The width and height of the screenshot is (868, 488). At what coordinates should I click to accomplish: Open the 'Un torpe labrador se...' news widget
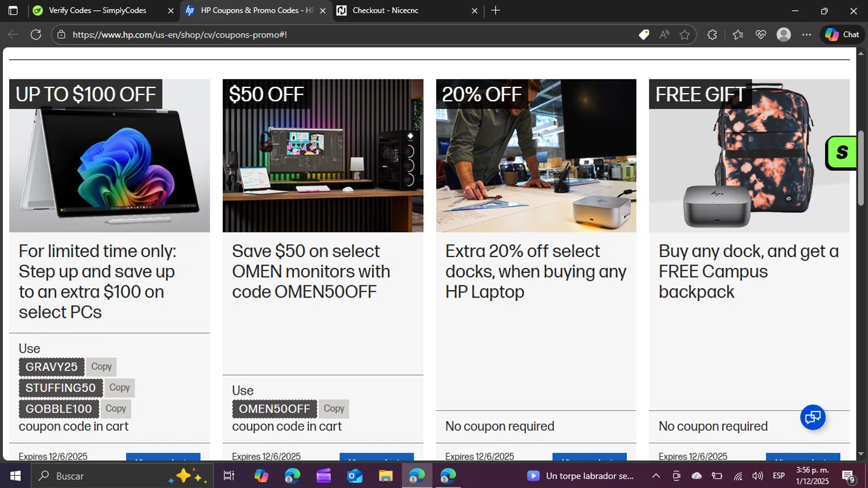(x=581, y=476)
